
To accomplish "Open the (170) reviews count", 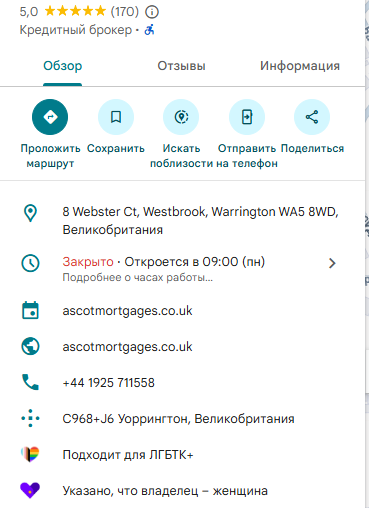I will [x=124, y=12].
